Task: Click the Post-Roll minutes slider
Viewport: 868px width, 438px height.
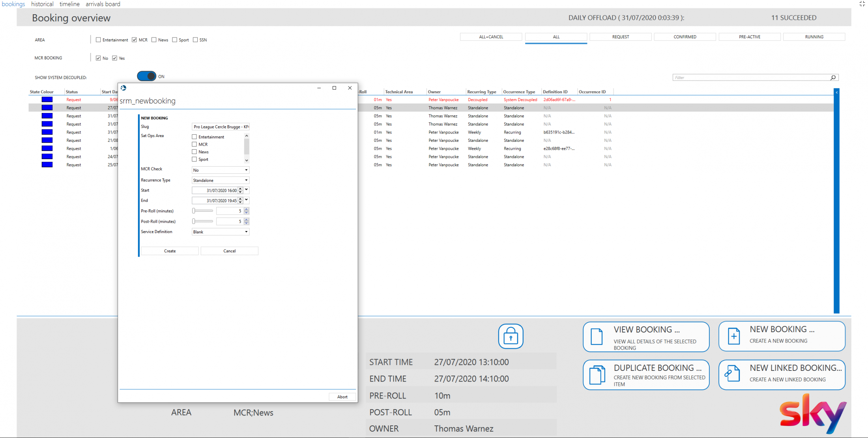Action: tap(202, 221)
